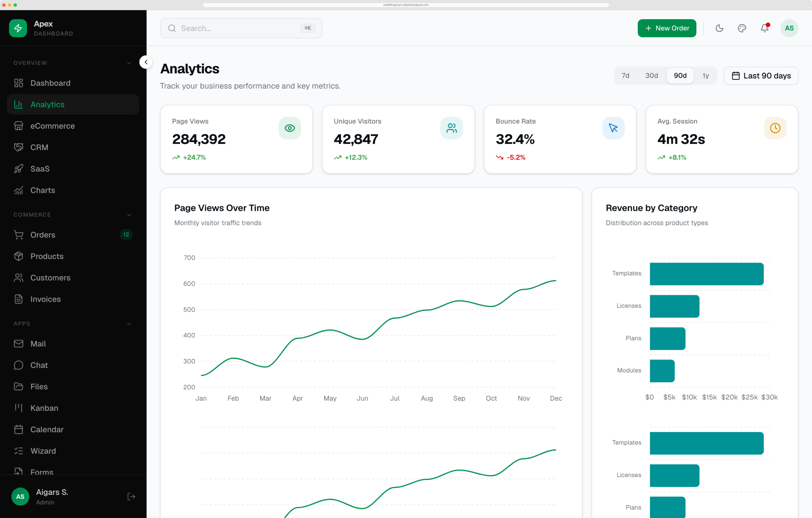This screenshot has height=518, width=812.
Task: Click the 4m 32s session value
Action: 681,139
